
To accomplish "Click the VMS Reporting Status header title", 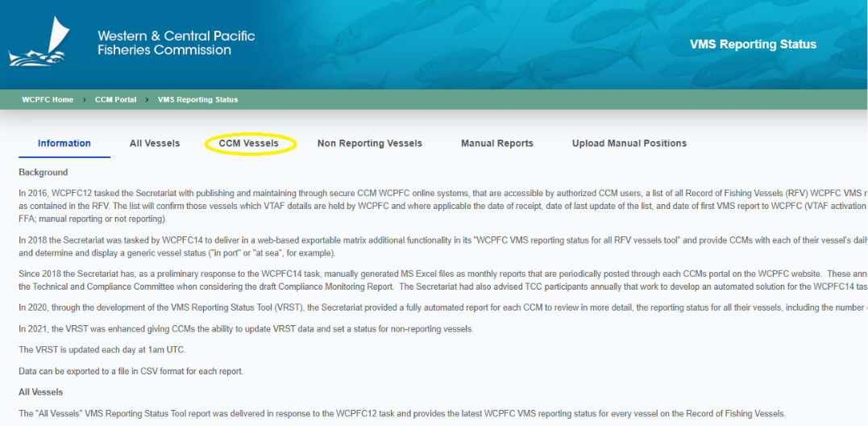I will (x=753, y=44).
